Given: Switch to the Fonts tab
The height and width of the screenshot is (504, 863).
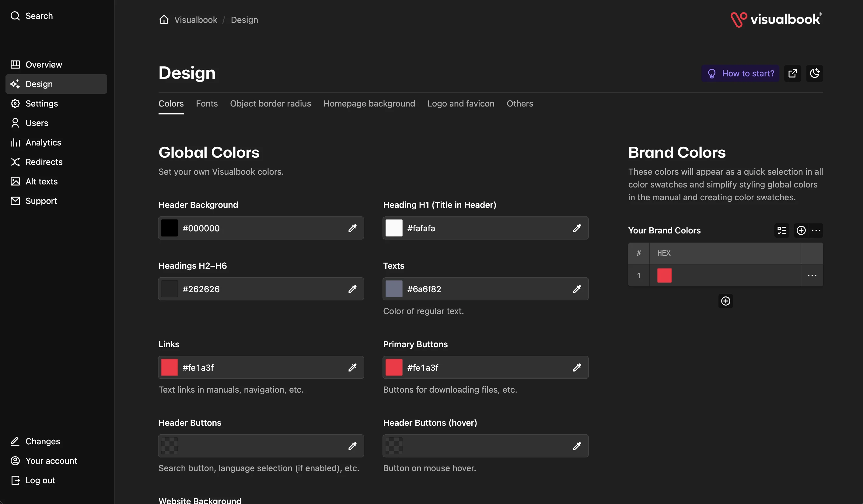Looking at the screenshot, I should [x=207, y=103].
